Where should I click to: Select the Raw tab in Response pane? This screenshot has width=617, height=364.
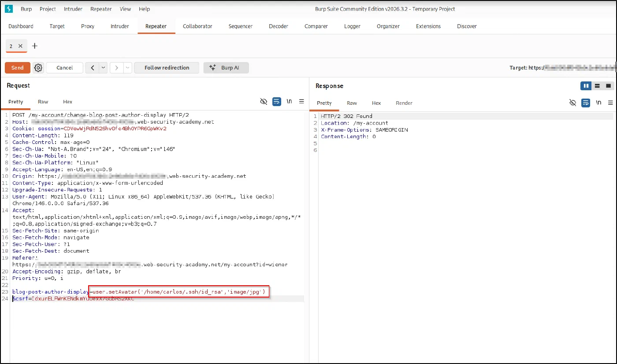click(x=352, y=103)
